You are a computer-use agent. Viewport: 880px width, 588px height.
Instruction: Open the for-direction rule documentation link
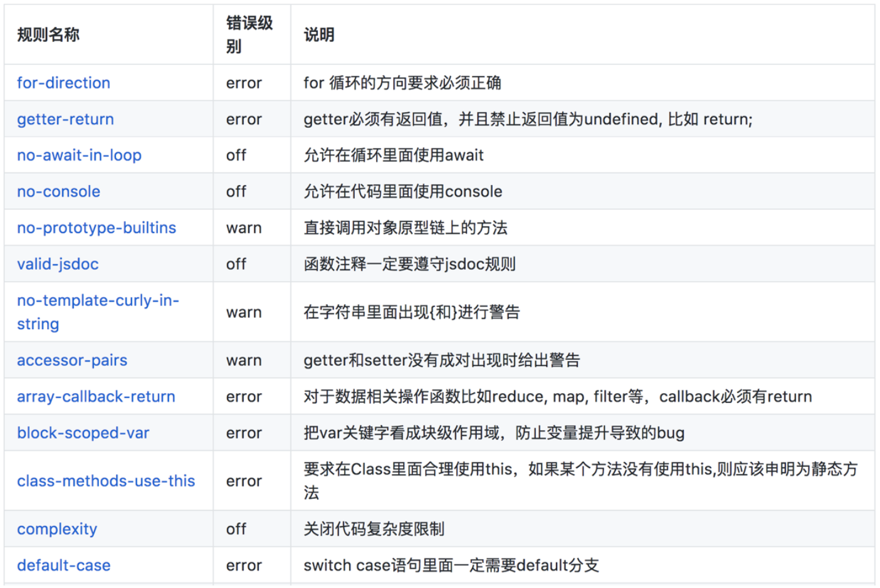(x=63, y=83)
